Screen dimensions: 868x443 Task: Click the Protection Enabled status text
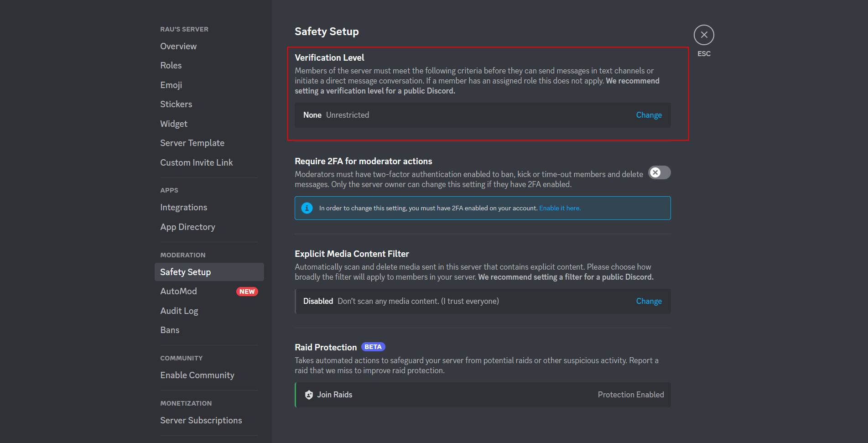pos(631,395)
